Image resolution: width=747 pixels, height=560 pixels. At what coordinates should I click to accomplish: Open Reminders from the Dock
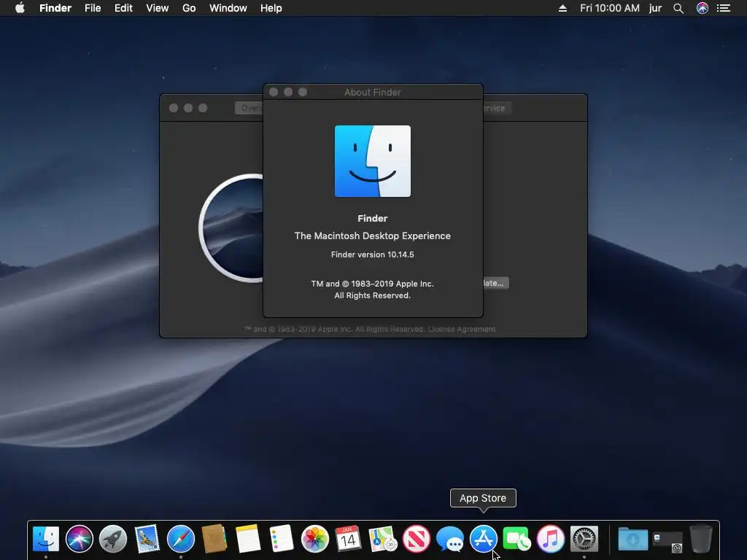pyautogui.click(x=281, y=539)
